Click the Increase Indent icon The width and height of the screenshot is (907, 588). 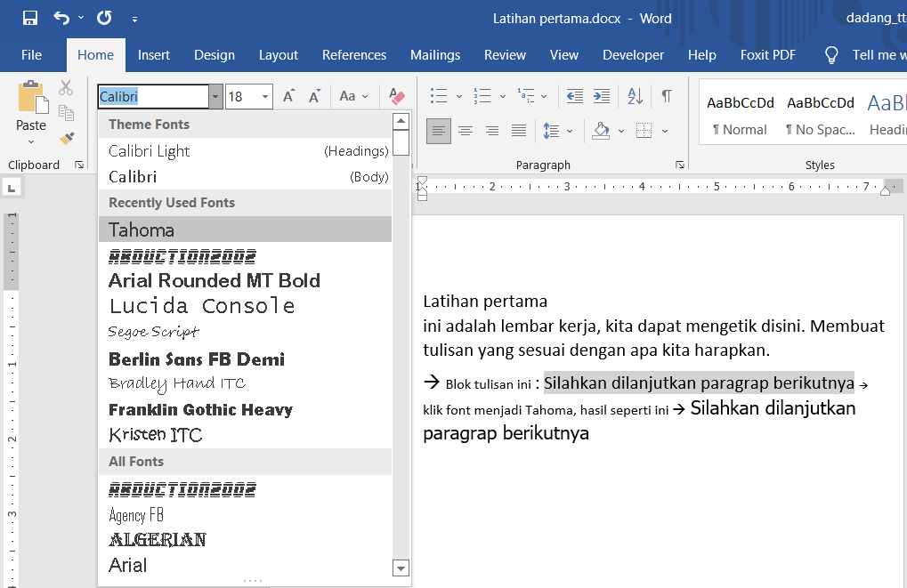point(602,95)
